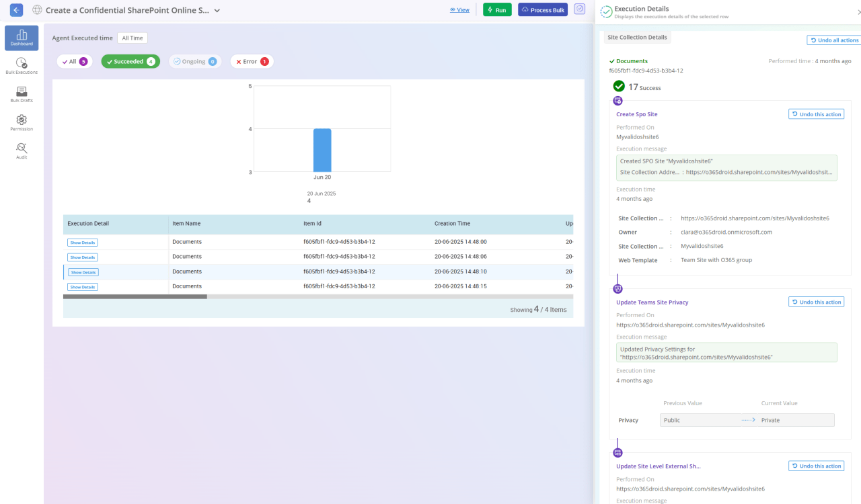The image size is (861, 504).
Task: Toggle the Error filter pill
Action: 252,61
